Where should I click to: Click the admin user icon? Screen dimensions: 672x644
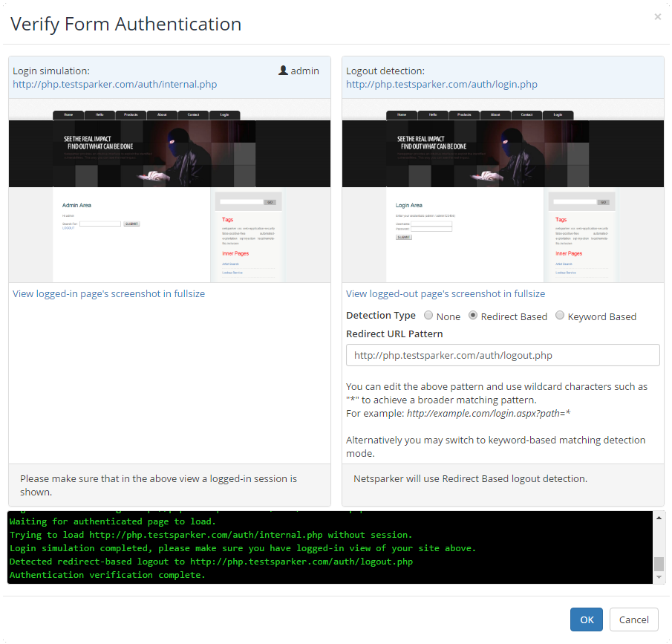coord(283,70)
